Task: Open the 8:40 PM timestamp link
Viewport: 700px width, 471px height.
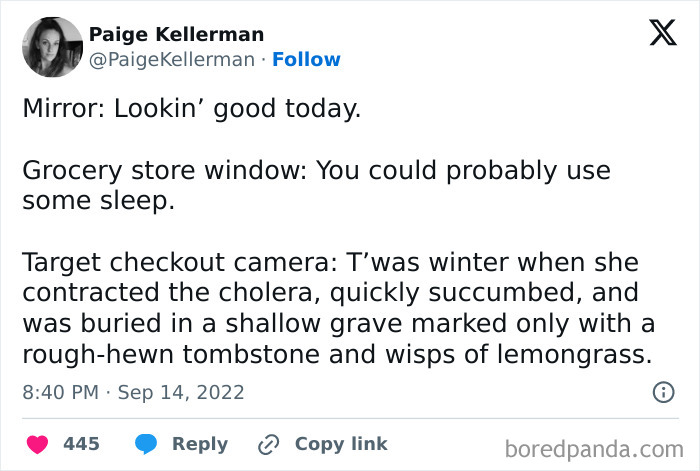Action: click(60, 392)
